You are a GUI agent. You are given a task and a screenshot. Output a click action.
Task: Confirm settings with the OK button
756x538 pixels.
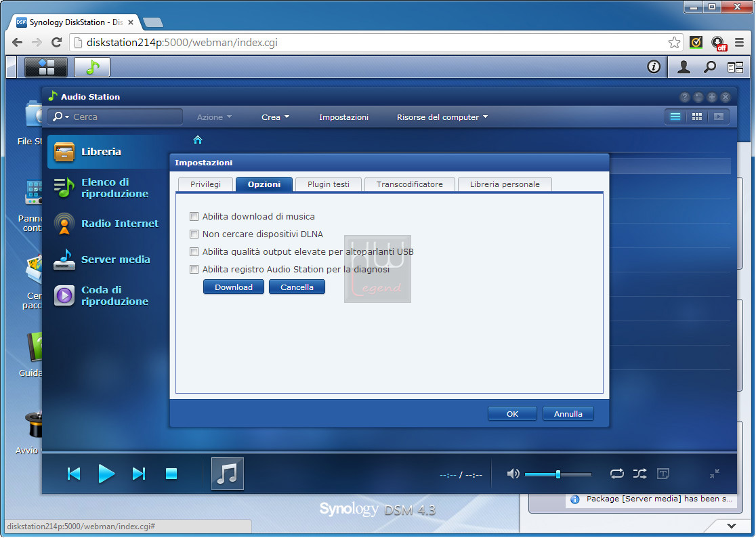(512, 413)
